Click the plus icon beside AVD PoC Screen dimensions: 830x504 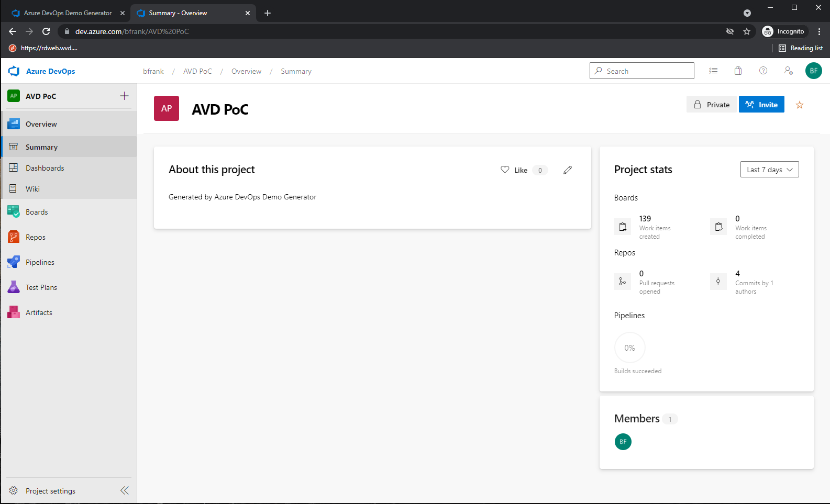pyautogui.click(x=124, y=96)
